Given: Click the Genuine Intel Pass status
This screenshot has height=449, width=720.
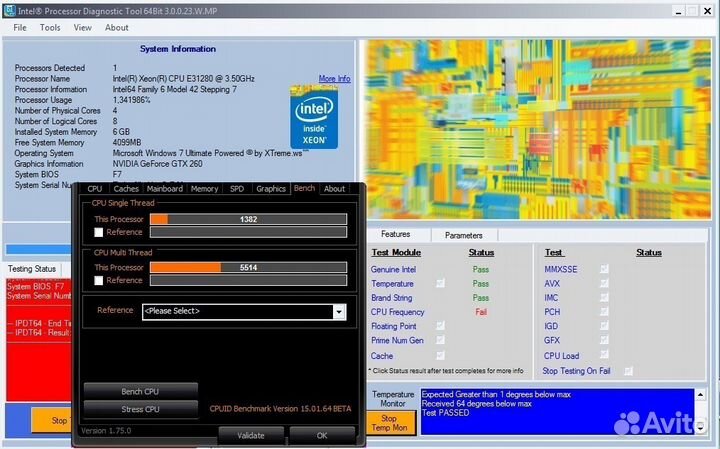Looking at the screenshot, I should click(x=481, y=269).
